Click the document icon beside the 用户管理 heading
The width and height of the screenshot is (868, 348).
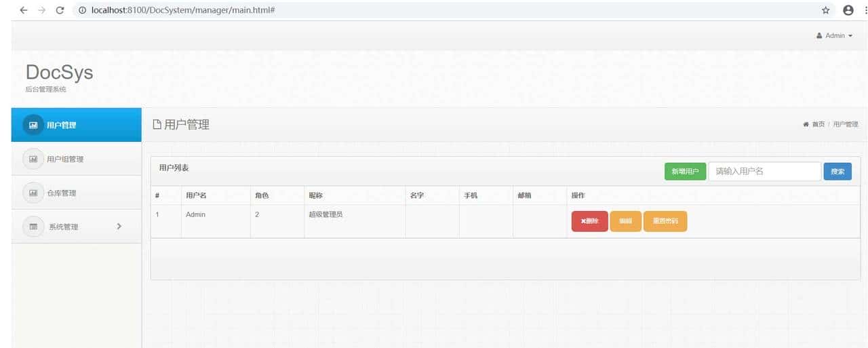(157, 124)
